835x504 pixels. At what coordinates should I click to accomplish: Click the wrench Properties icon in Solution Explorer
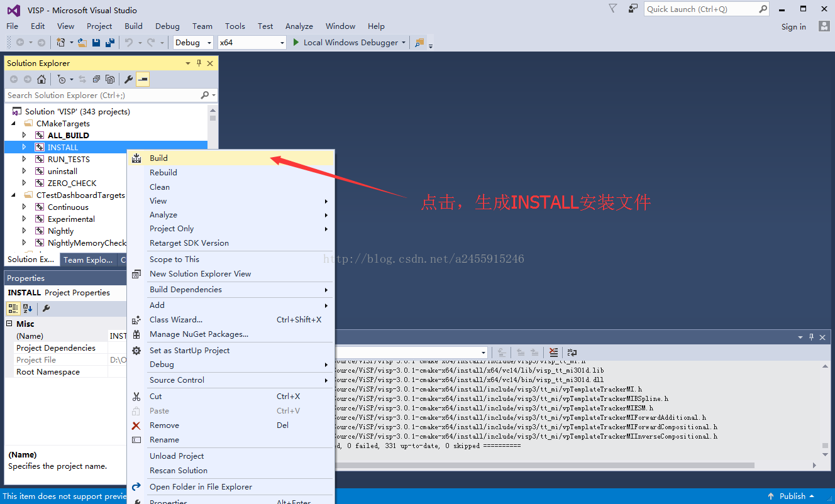pos(129,79)
